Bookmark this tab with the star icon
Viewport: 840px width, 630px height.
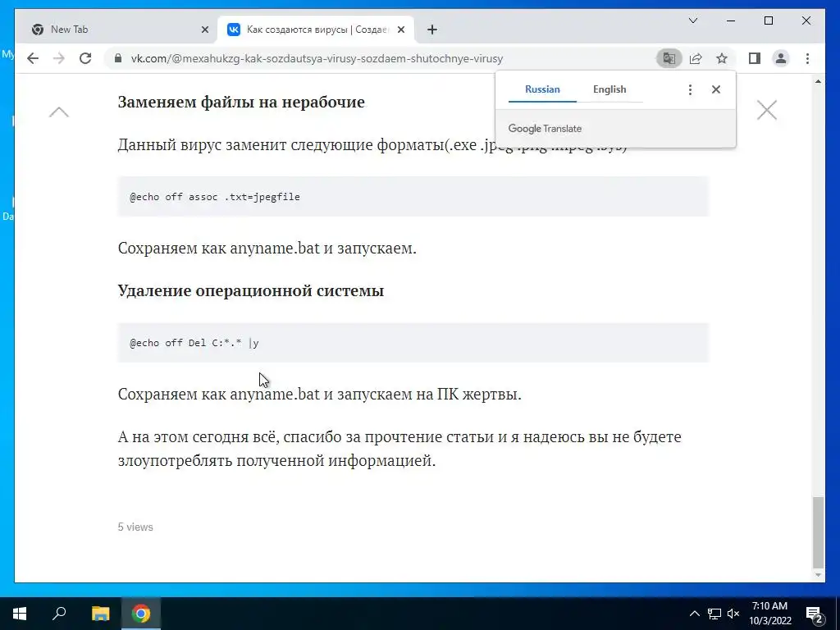(722, 58)
